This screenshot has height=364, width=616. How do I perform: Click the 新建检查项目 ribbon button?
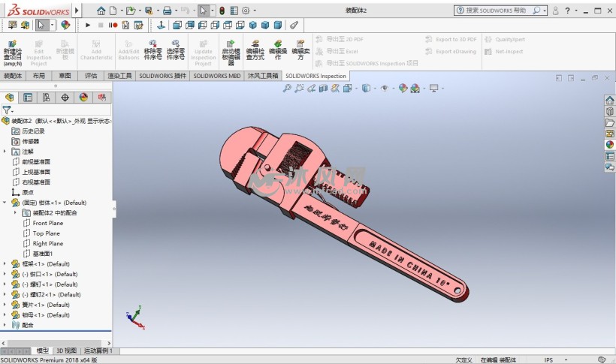pyautogui.click(x=12, y=52)
